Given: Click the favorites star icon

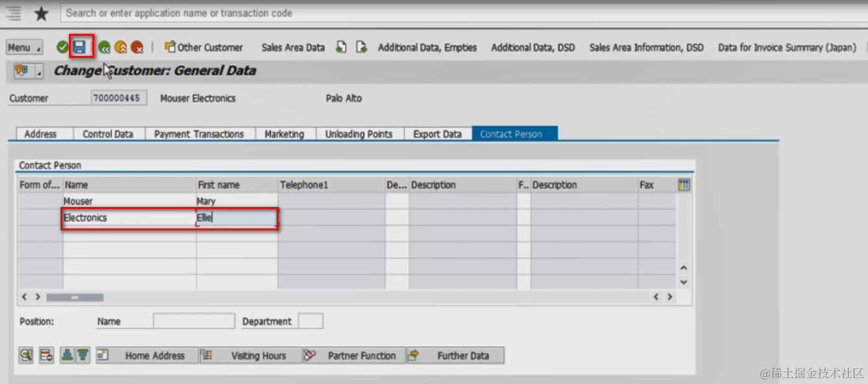Looking at the screenshot, I should tap(41, 13).
